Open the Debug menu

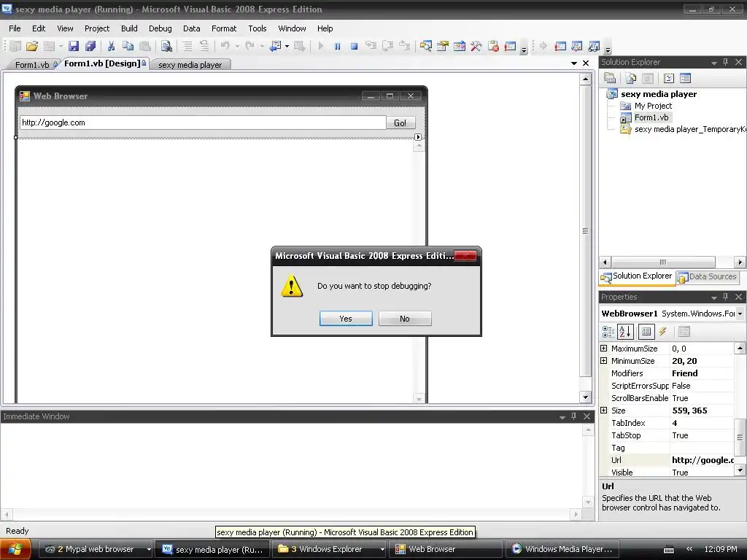pyautogui.click(x=160, y=28)
